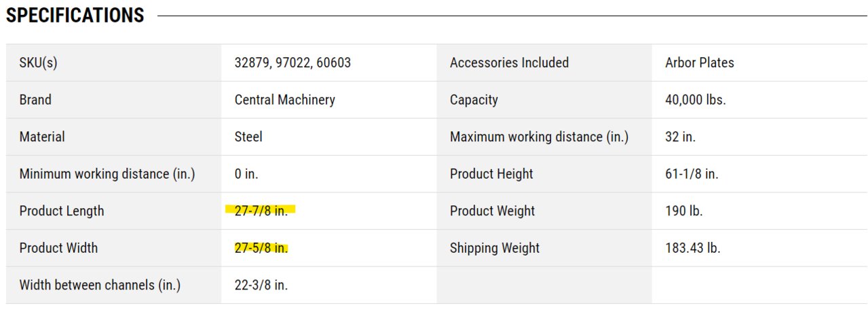Click the Arbor Plates value
The height and width of the screenshot is (314, 868).
(x=700, y=63)
